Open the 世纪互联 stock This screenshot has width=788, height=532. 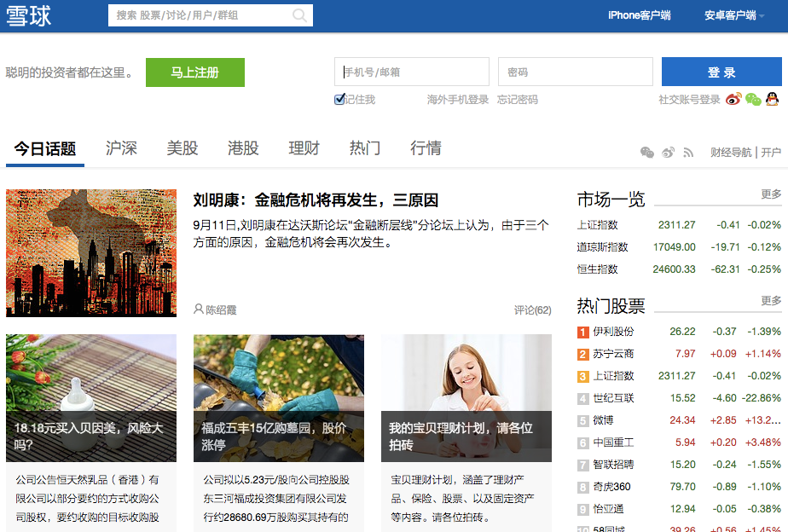click(x=613, y=398)
